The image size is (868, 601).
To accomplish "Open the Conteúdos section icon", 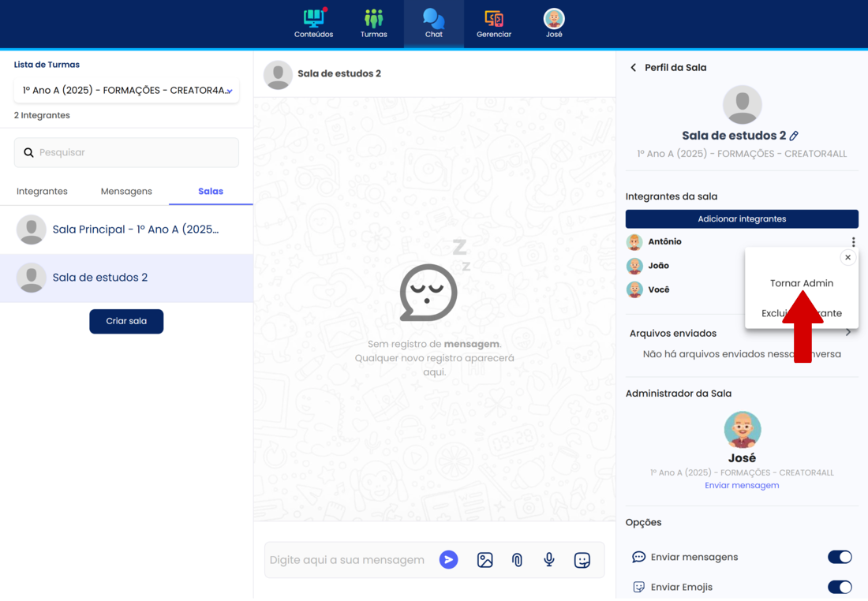I will coord(313,19).
